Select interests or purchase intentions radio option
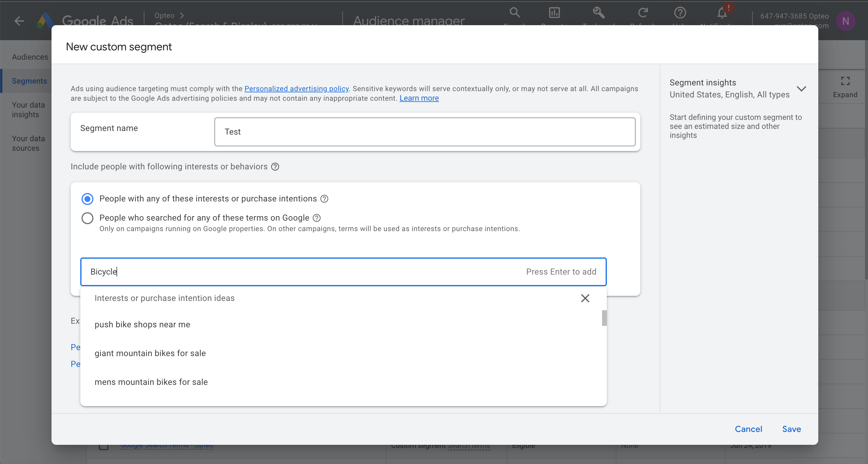 click(87, 199)
